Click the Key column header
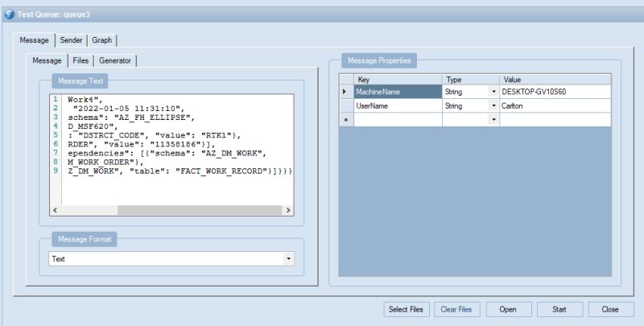Viewport: 644px width, 326px height. (x=398, y=80)
